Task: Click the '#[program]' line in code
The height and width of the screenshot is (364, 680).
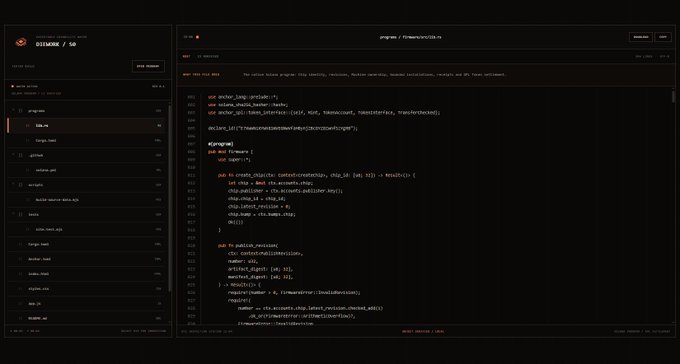Action: 220,144
